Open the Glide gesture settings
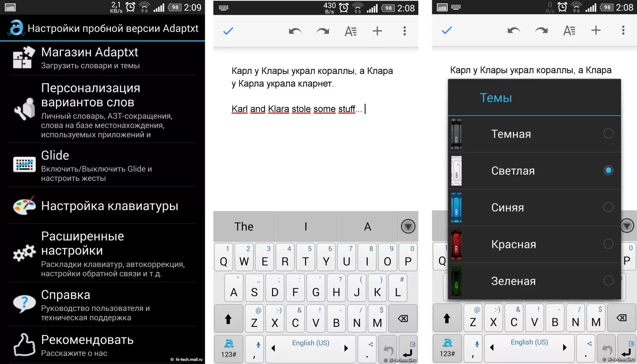The image size is (637, 364). [x=102, y=165]
